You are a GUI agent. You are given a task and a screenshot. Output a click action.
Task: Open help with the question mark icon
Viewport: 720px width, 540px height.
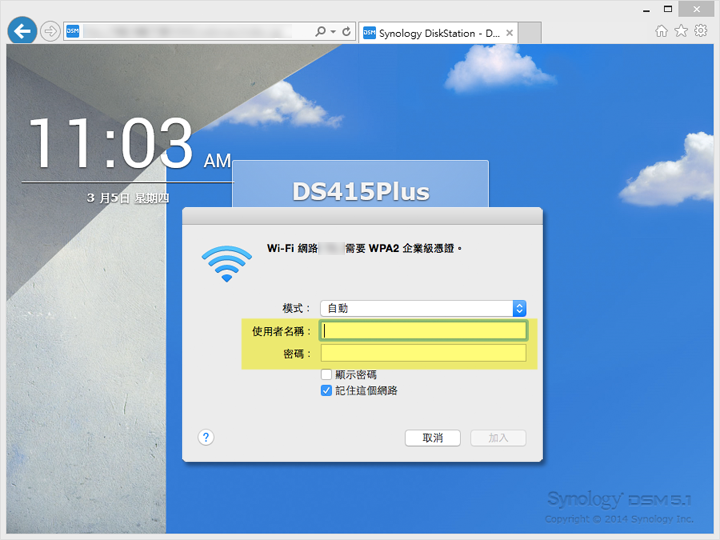pos(206,437)
